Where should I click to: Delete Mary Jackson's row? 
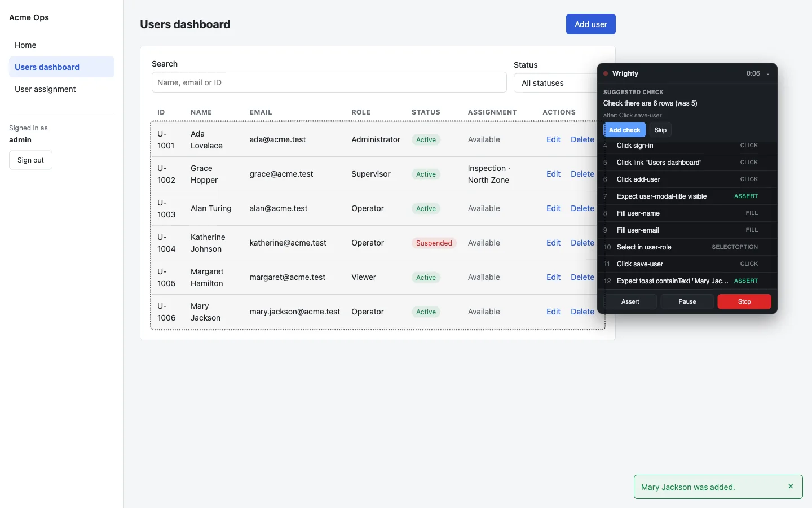coord(582,312)
